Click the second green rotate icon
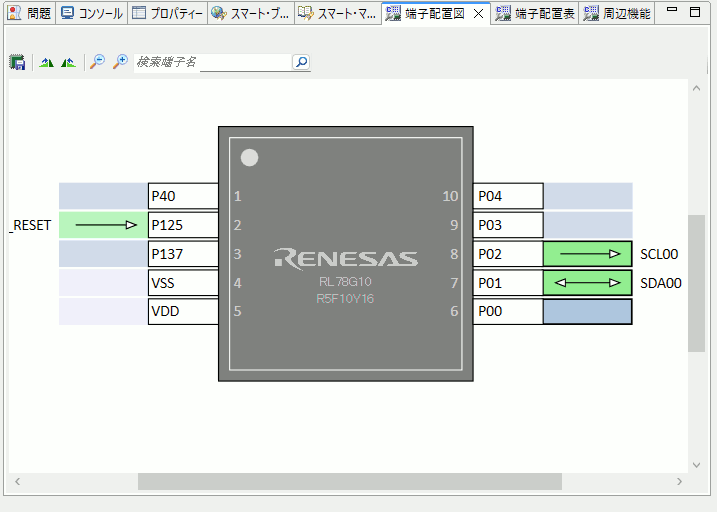This screenshot has height=512, width=717. tap(68, 62)
